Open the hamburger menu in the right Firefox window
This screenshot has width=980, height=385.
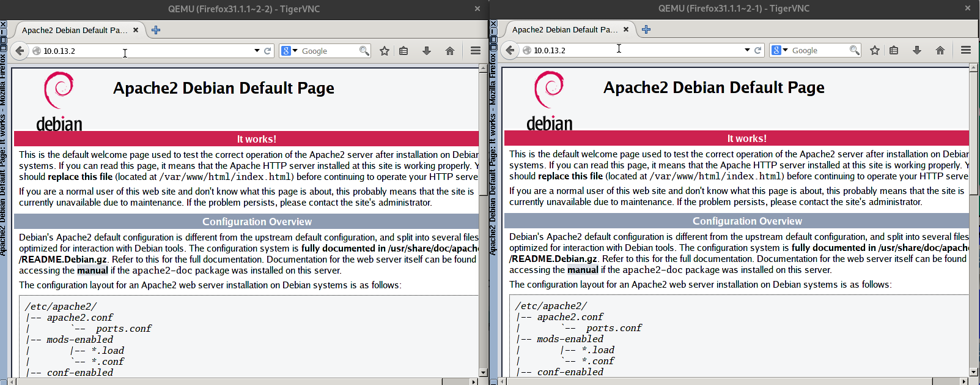pos(966,50)
